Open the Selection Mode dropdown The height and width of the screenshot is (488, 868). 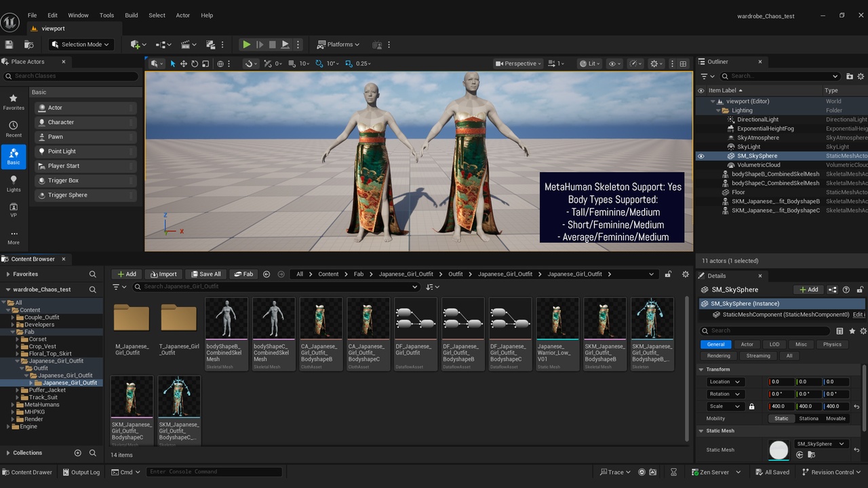click(x=81, y=45)
